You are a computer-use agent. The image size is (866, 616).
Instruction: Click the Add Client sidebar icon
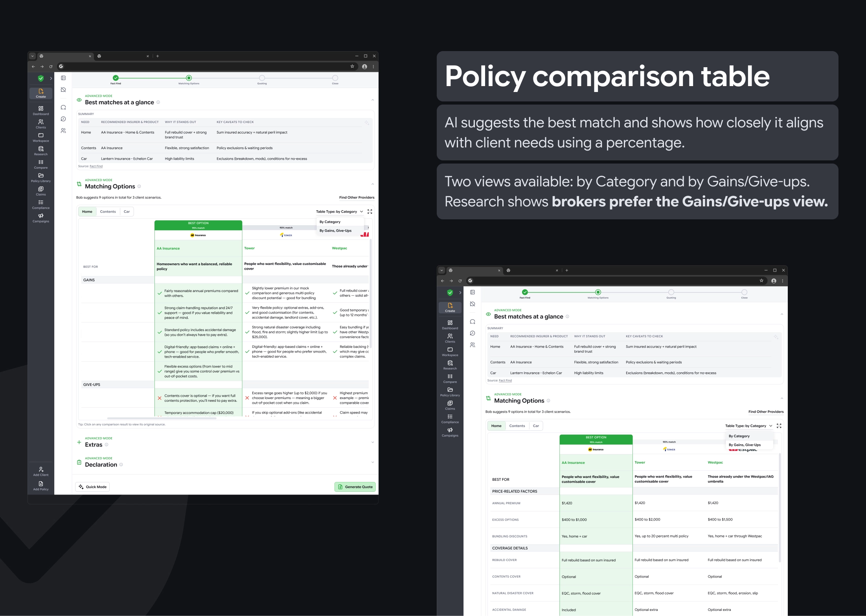coord(41,469)
